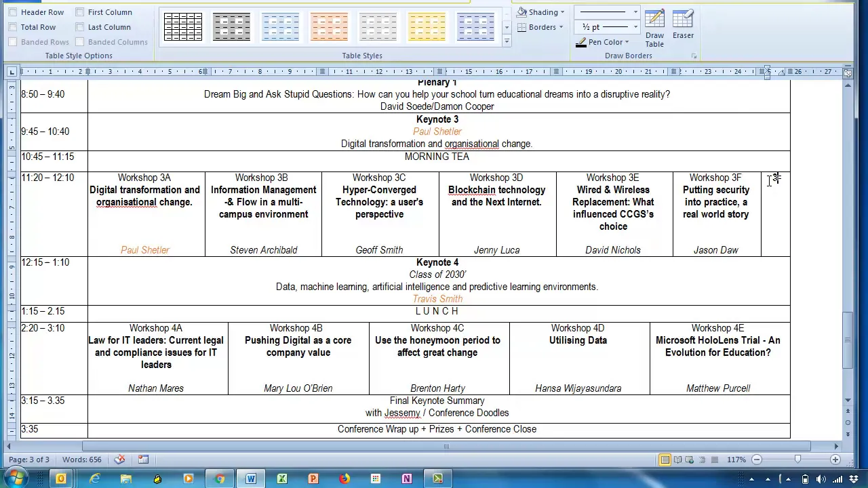Click the vertical scrollbar thumb
The height and width of the screenshot is (488, 868).
[x=848, y=340]
